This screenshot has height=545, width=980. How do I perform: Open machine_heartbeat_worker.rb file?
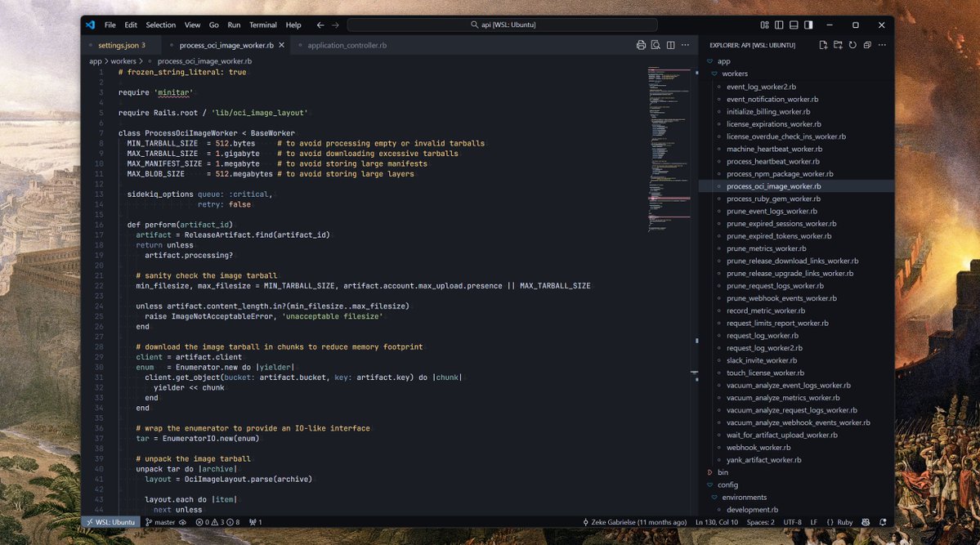pyautogui.click(x=774, y=149)
